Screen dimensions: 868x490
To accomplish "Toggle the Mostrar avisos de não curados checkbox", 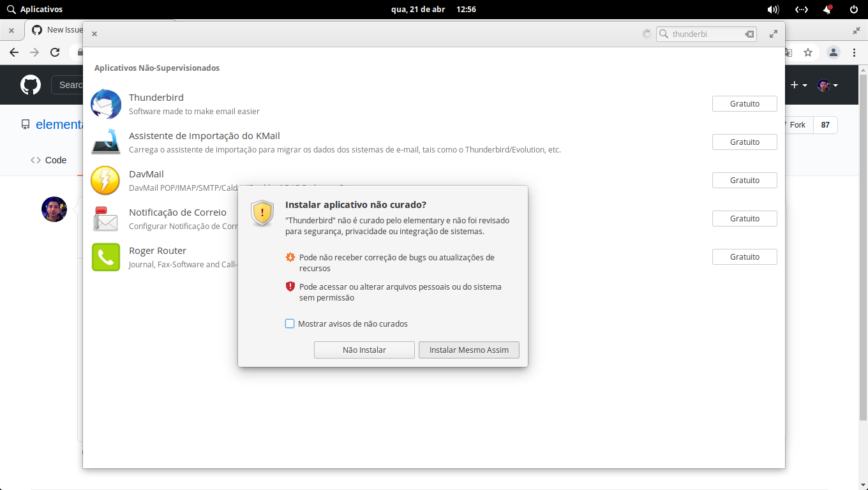I will pyautogui.click(x=290, y=323).
